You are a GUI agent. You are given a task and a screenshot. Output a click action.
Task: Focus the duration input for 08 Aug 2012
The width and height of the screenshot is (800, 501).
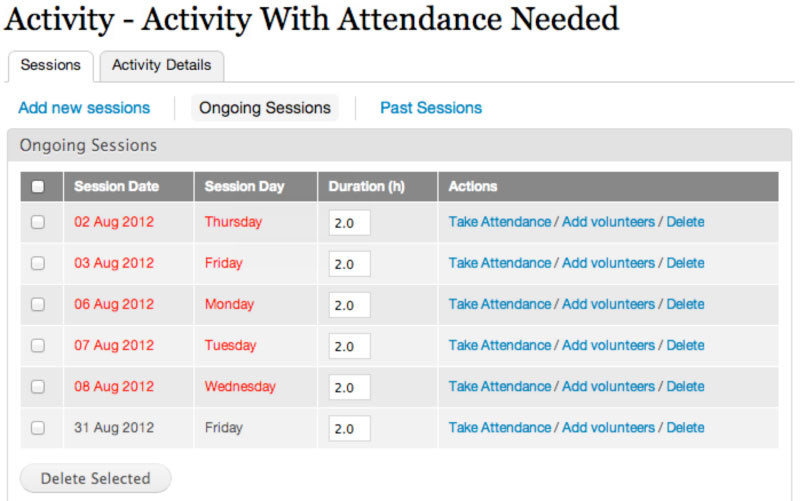[349, 387]
